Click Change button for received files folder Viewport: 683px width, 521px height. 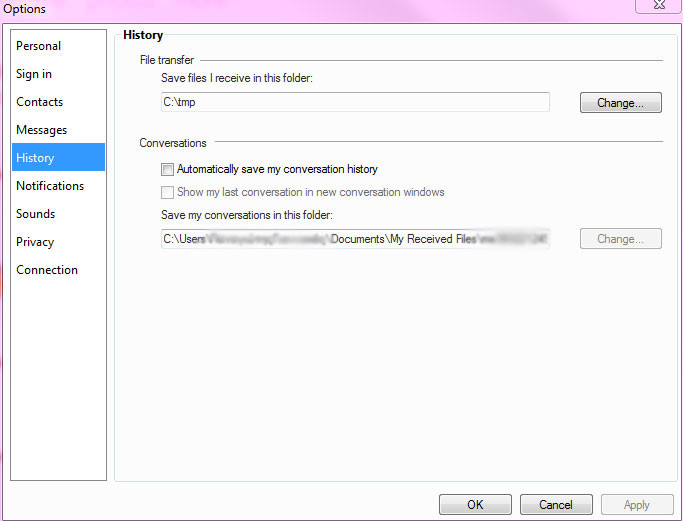pos(620,103)
